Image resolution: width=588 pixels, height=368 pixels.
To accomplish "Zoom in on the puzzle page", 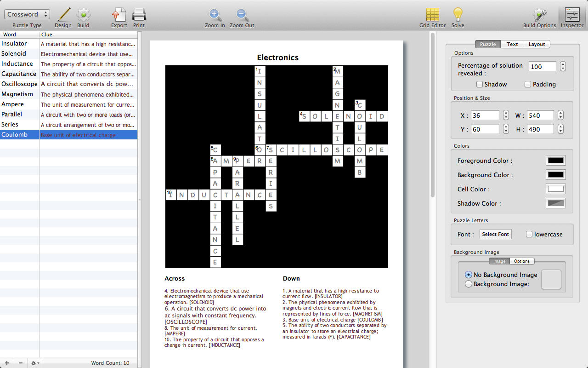I will [x=215, y=15].
